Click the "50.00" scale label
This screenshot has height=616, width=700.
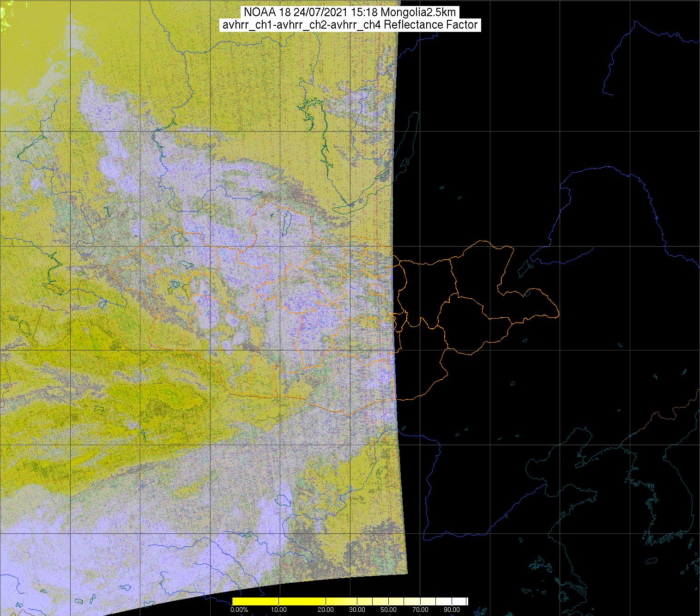click(x=389, y=610)
